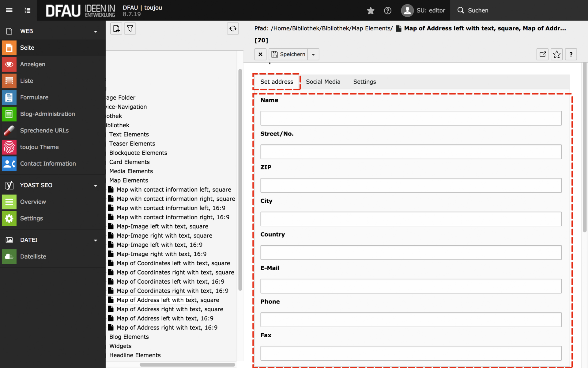Open the Dateiliste module

pyautogui.click(x=53, y=256)
